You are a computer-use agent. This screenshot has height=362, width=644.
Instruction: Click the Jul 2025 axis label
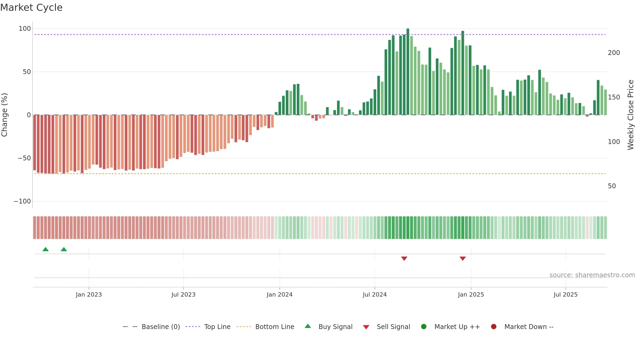(566, 294)
